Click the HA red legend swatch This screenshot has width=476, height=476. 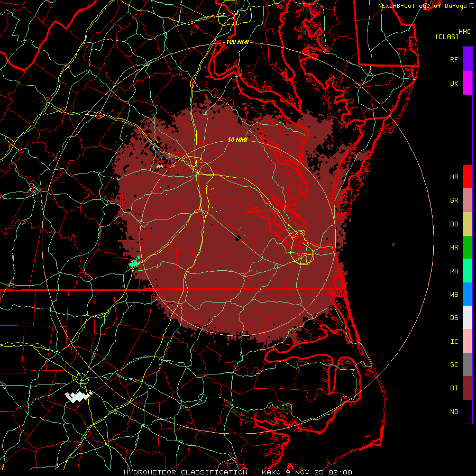467,177
